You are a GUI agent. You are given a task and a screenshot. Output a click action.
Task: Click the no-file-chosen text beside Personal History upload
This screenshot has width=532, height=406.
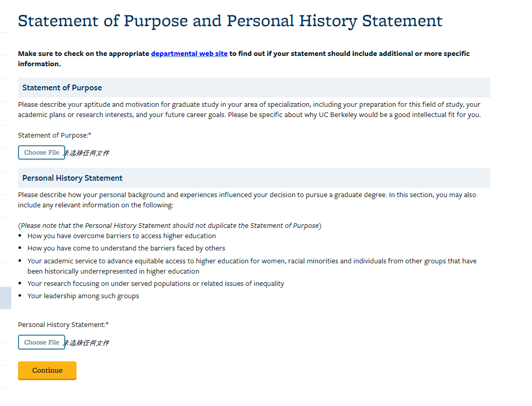[x=87, y=343]
